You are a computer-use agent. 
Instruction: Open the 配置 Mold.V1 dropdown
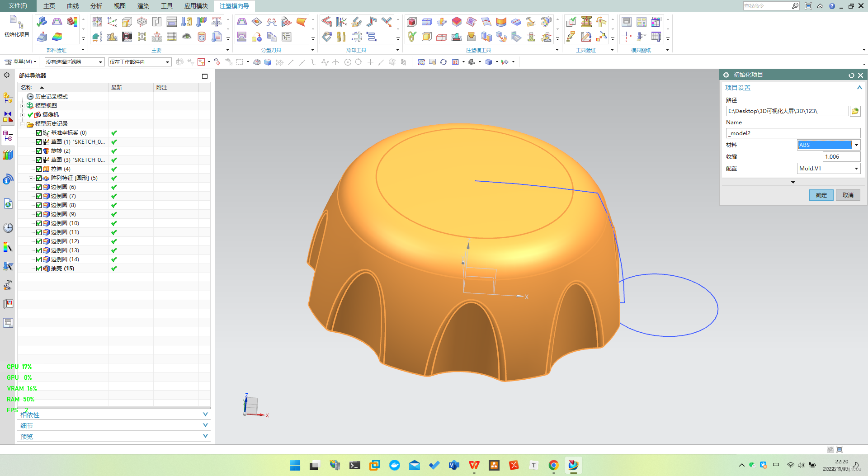[856, 169]
